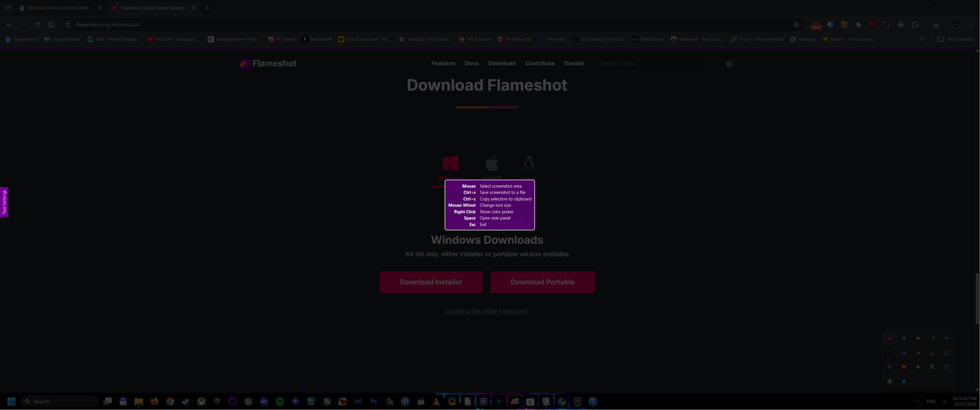Click the Bluetooth icon in tray flyout

[904, 381]
